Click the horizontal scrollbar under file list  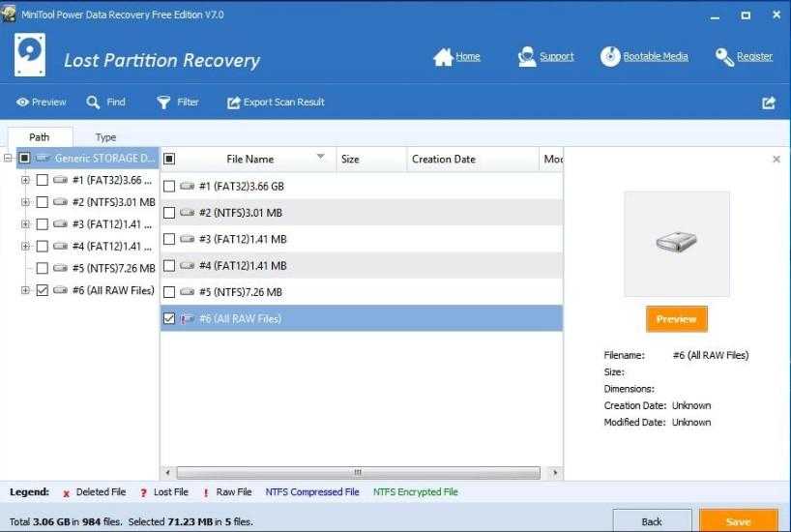click(x=358, y=473)
